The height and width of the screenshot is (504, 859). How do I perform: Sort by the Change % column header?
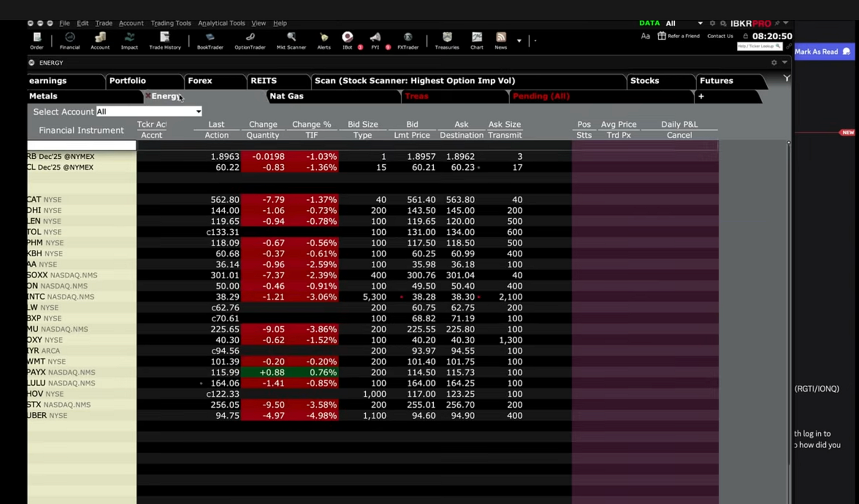[312, 124]
